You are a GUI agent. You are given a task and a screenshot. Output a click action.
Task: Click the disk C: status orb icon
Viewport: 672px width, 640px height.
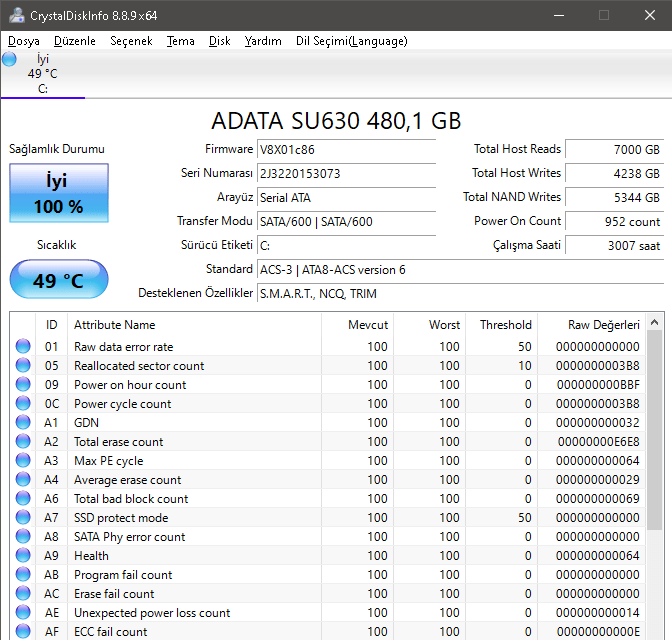[x=9, y=60]
